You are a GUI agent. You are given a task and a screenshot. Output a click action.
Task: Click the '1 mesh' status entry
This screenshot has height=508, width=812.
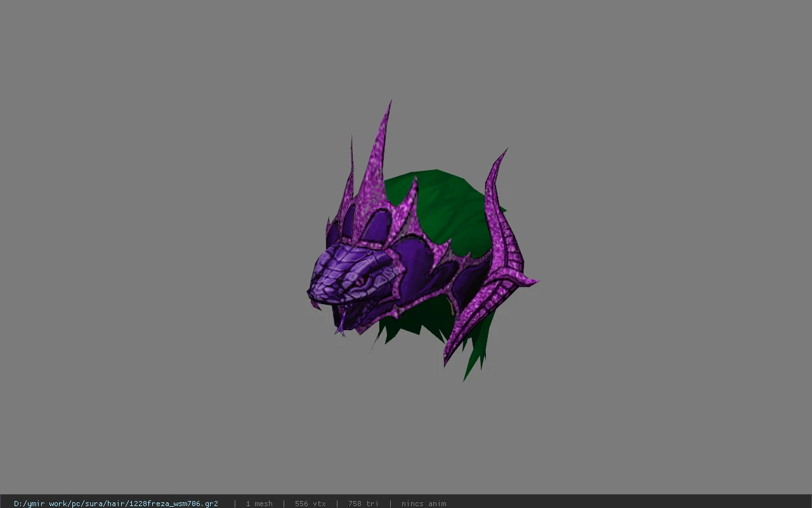coord(259,504)
